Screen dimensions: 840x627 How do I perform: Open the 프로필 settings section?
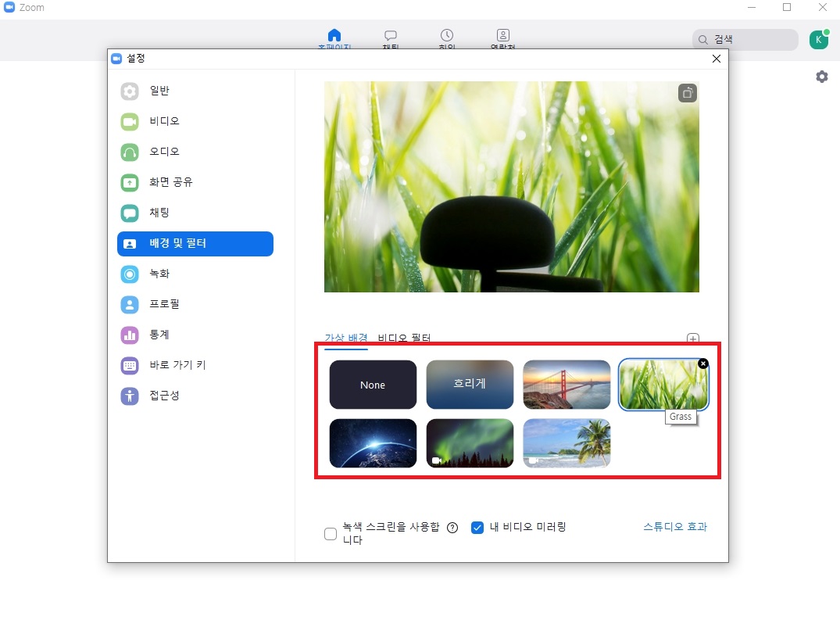[x=195, y=305]
